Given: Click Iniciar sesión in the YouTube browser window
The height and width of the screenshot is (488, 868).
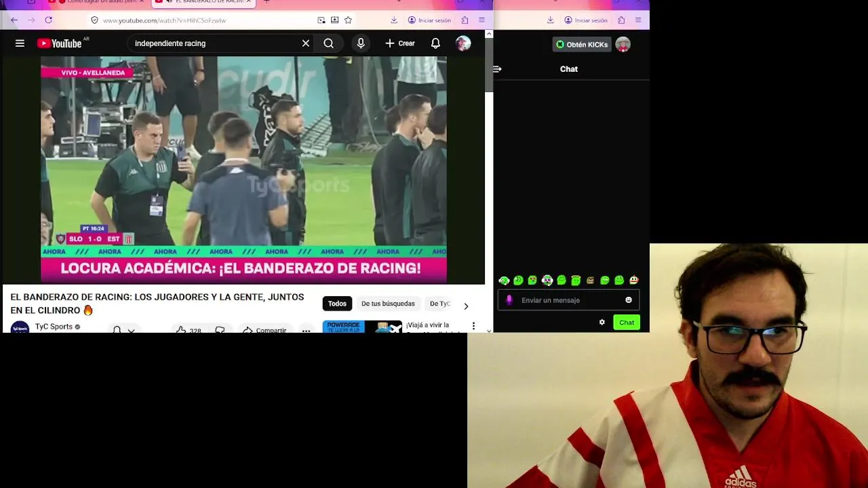Looking at the screenshot, I should (430, 20).
